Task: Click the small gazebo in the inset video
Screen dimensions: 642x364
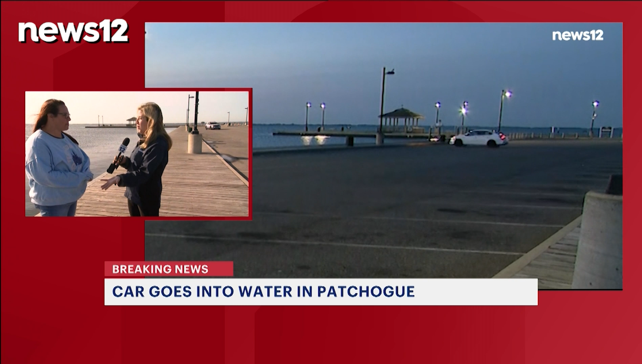Action: point(131,121)
